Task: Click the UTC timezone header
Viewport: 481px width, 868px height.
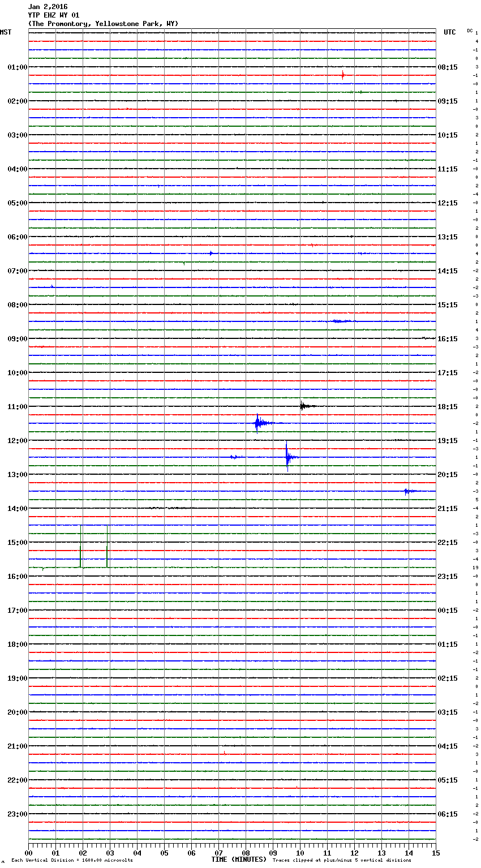Action: tap(450, 32)
